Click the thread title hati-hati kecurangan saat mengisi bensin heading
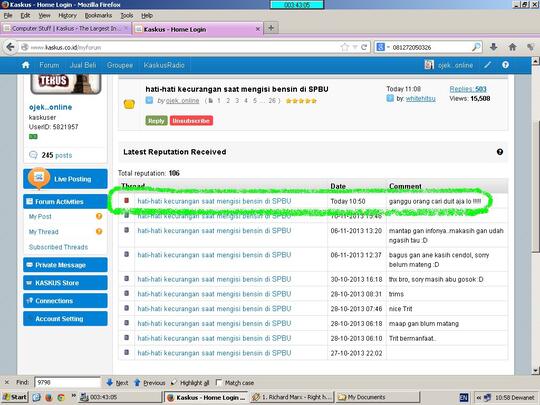The width and height of the screenshot is (540, 405). pos(237,89)
